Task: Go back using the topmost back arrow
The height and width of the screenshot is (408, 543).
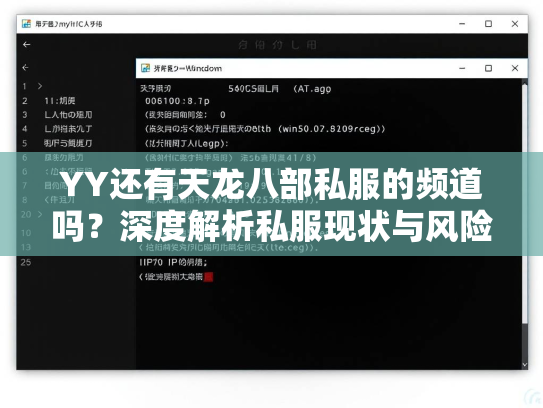Action: [x=27, y=45]
